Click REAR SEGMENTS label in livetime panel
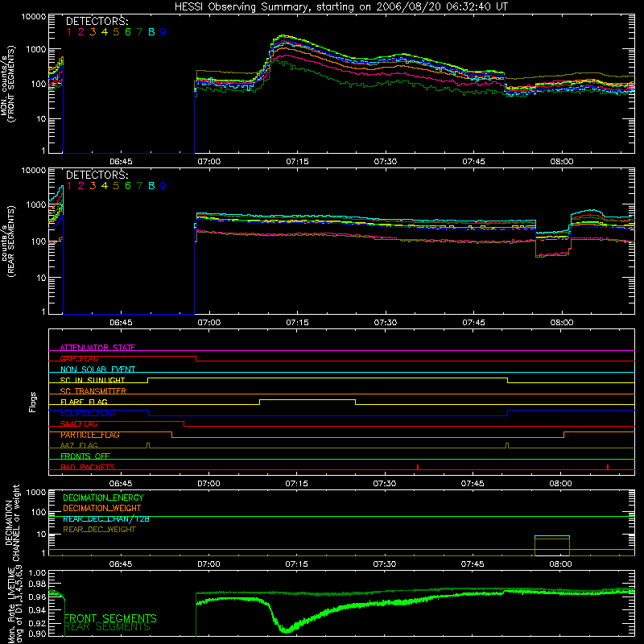The width and height of the screenshot is (644, 644). click(108, 627)
